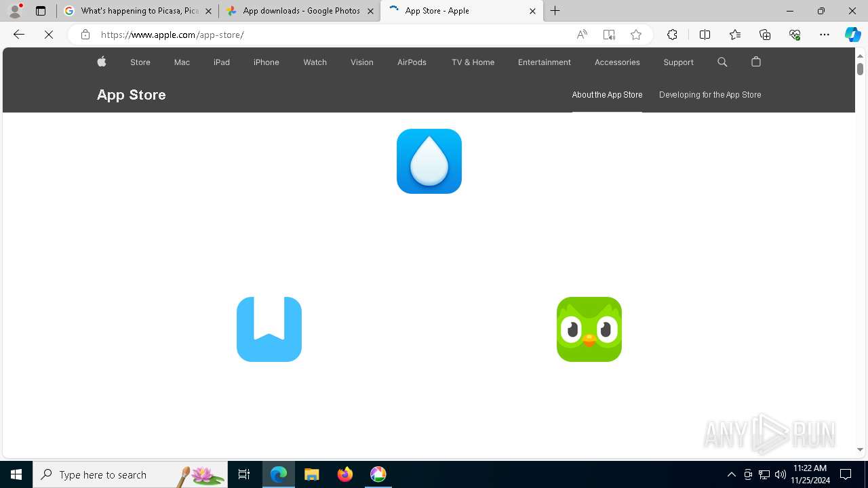868x488 pixels.
Task: Open Tab actions menu
Action: [x=41, y=11]
